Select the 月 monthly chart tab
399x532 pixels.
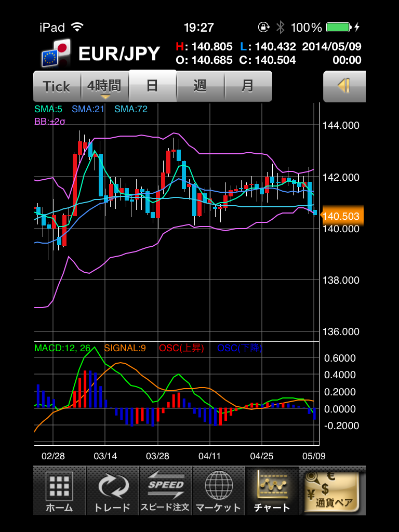point(248,86)
